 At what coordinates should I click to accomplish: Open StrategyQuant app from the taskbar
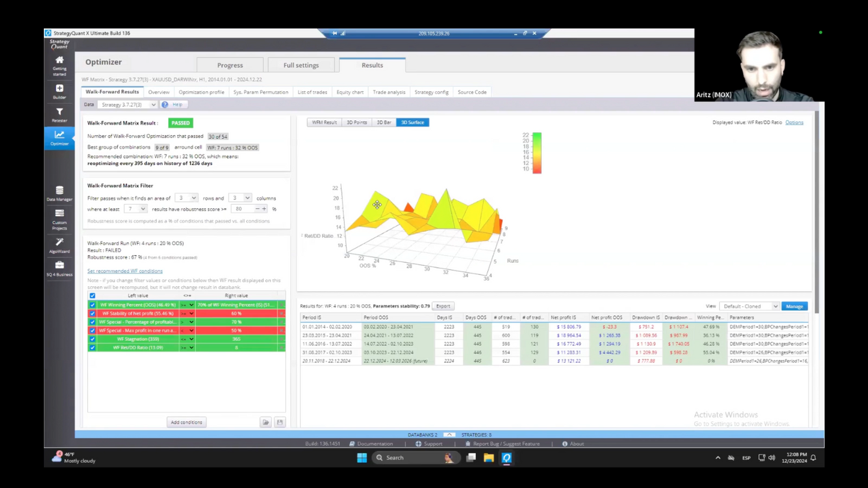point(506,457)
